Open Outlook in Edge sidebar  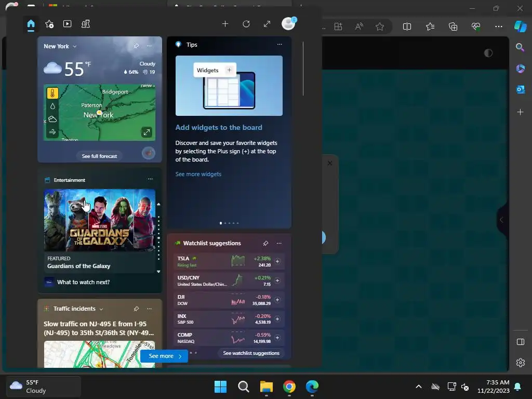(520, 89)
